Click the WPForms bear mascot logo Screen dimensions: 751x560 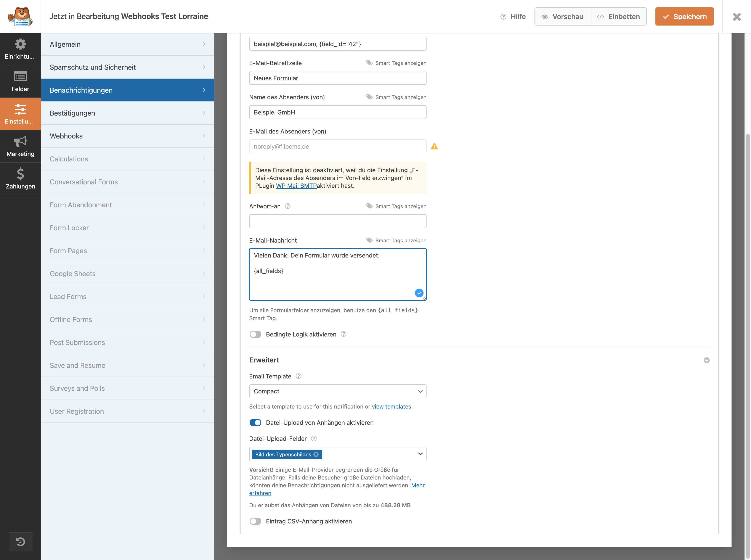(x=20, y=16)
